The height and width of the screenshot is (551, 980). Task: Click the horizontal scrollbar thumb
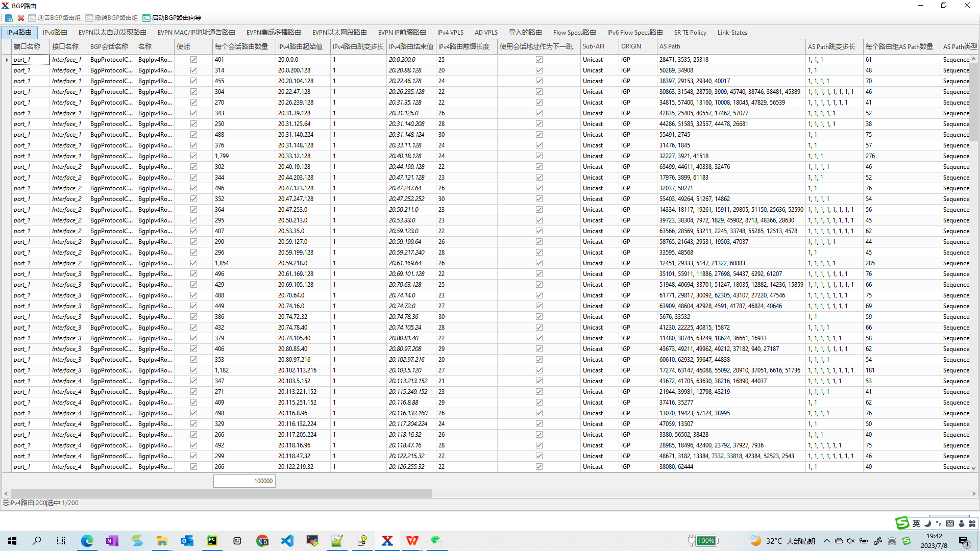[x=220, y=493]
